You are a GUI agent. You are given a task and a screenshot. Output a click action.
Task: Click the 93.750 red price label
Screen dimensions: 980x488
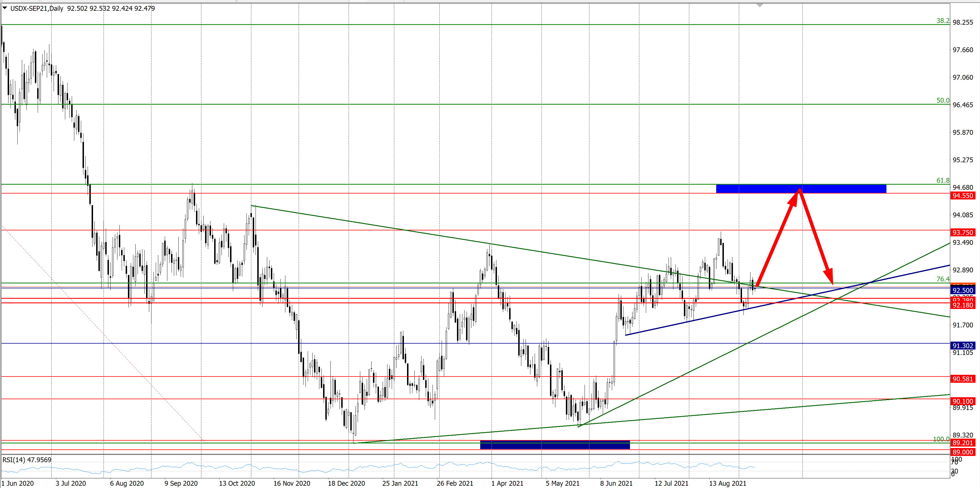tap(962, 233)
